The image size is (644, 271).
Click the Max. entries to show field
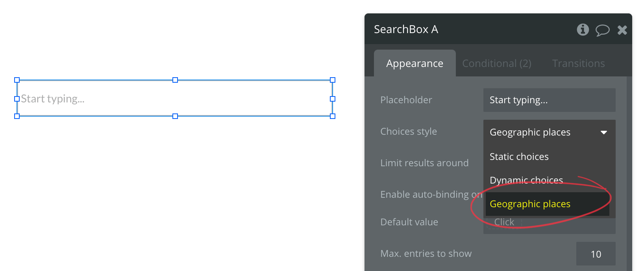(x=596, y=254)
